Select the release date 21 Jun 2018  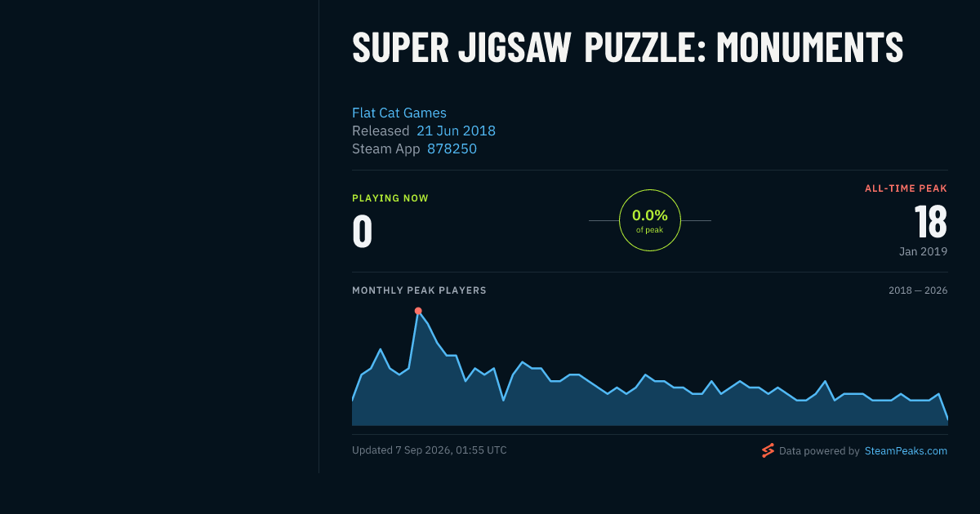(x=456, y=131)
